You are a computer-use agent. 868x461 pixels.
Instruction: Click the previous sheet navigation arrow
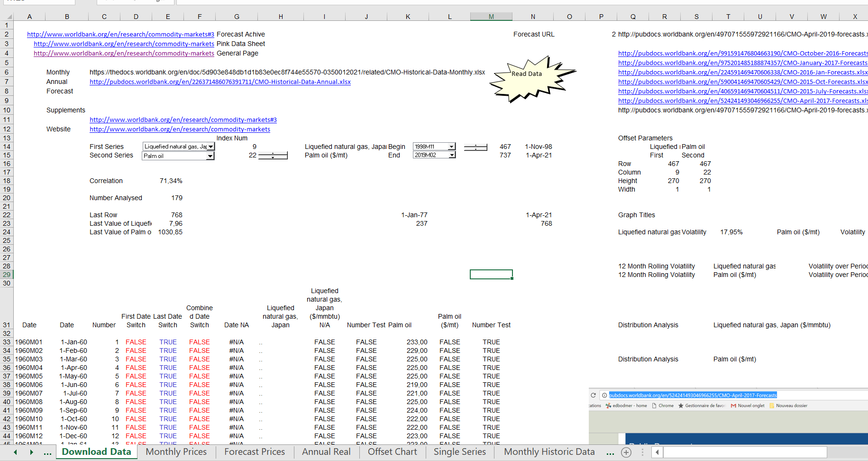(15, 452)
